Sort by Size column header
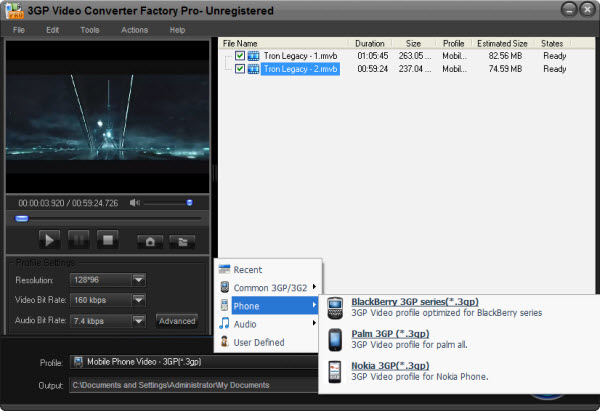600x411 pixels. [x=413, y=44]
